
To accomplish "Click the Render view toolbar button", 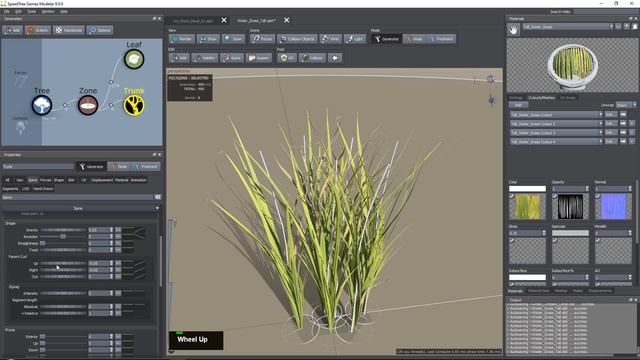I will (181, 39).
